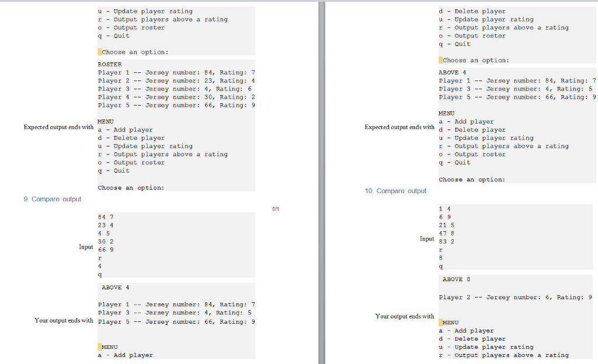Open test case "9. Compare output"
Viewport: 598px width, 364px height.
coord(52,199)
